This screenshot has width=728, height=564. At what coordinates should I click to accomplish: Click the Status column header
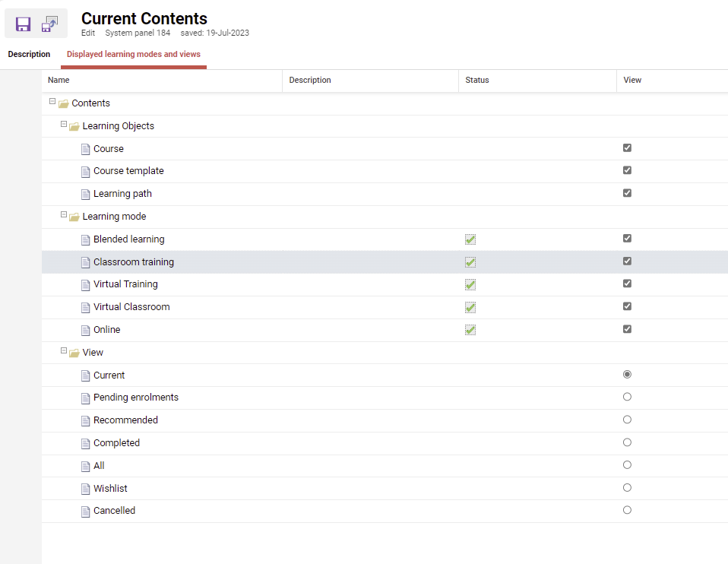(x=477, y=81)
